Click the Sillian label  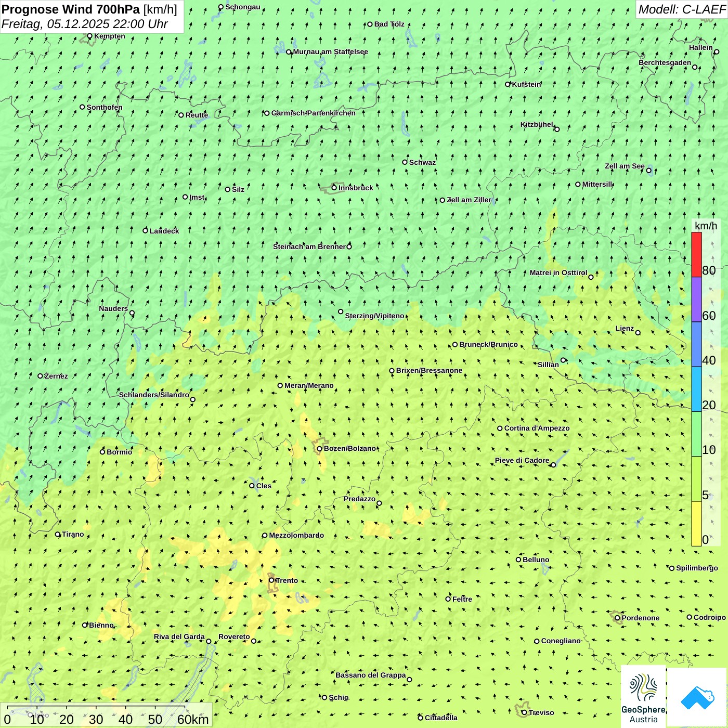pyautogui.click(x=548, y=365)
